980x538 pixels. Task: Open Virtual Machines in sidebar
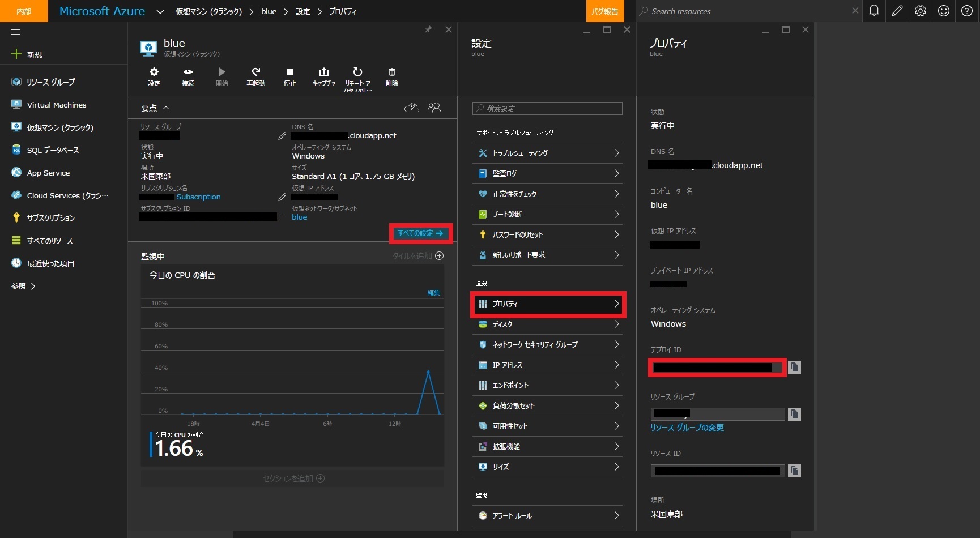click(x=63, y=105)
